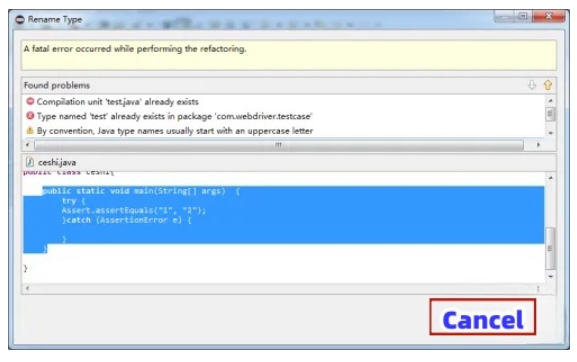Click the Assert.assertEquals code line
Screen dimensions: 577x362
[134, 210]
